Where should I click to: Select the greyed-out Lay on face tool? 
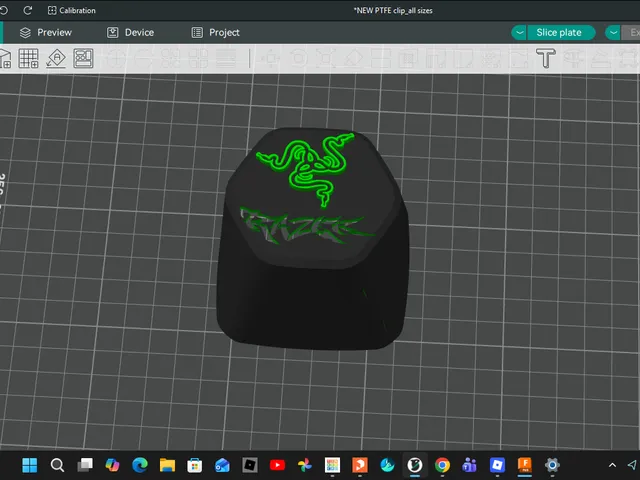click(353, 58)
